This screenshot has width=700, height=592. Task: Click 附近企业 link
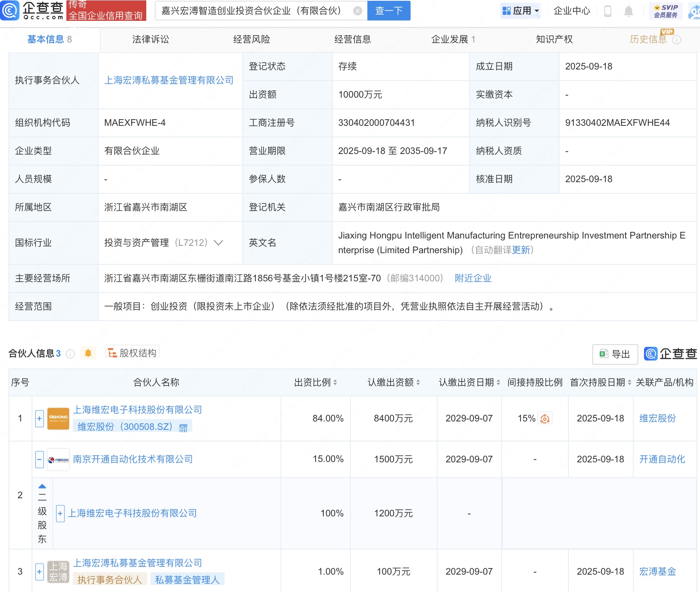pyautogui.click(x=473, y=278)
